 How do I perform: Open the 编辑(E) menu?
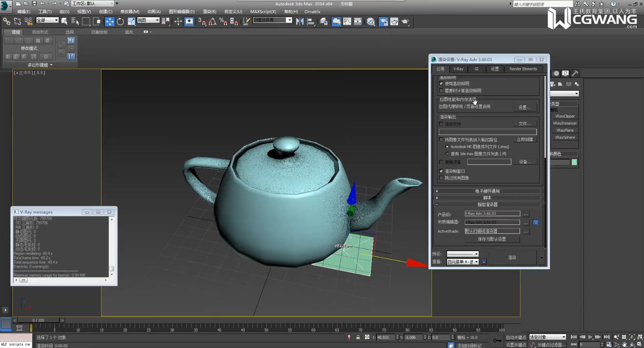[23, 12]
